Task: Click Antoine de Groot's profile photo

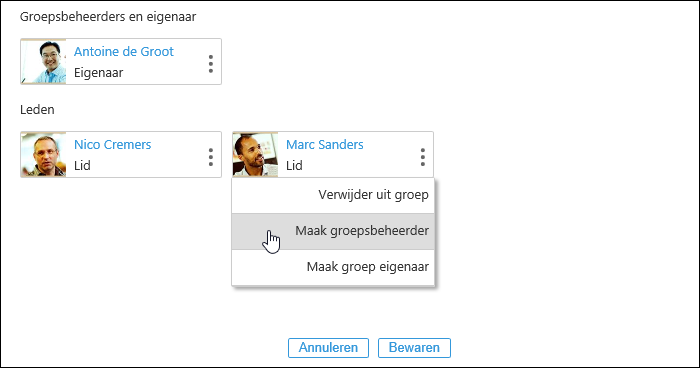Action: [x=44, y=62]
